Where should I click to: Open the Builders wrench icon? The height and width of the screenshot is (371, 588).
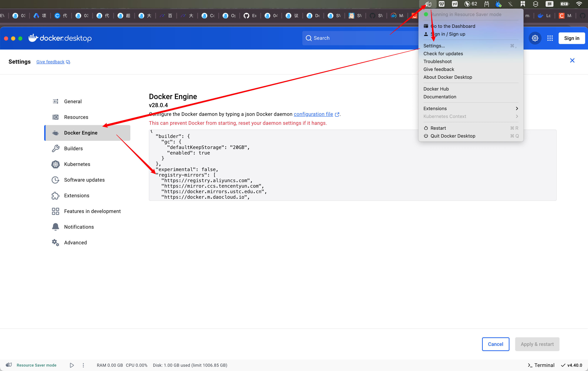click(x=56, y=148)
